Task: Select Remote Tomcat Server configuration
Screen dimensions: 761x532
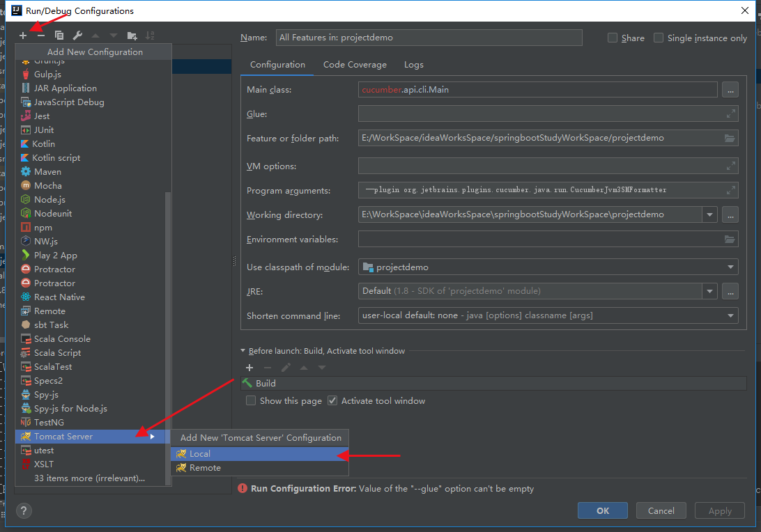Action: point(260,468)
